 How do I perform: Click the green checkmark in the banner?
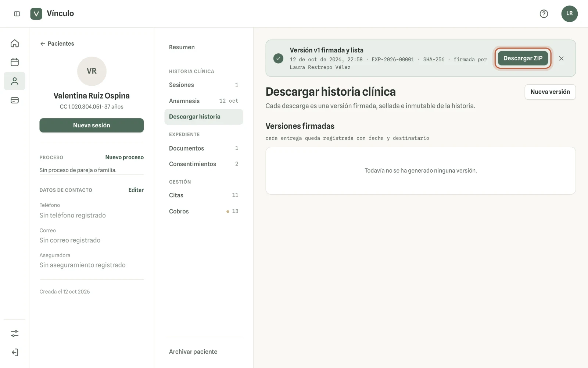279,59
